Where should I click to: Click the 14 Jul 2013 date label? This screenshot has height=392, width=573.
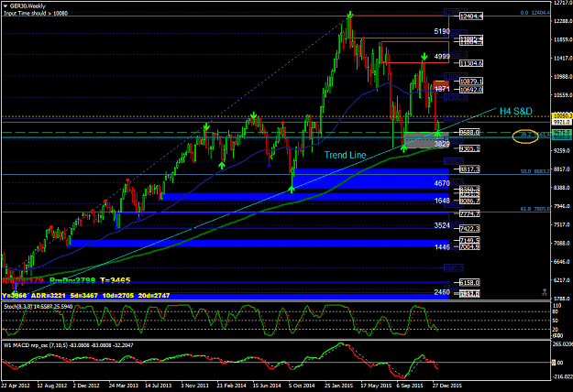point(159,386)
